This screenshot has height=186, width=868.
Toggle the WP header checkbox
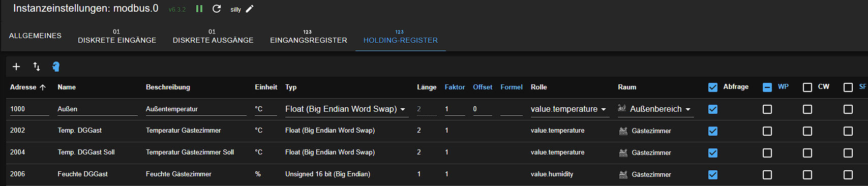pos(767,87)
